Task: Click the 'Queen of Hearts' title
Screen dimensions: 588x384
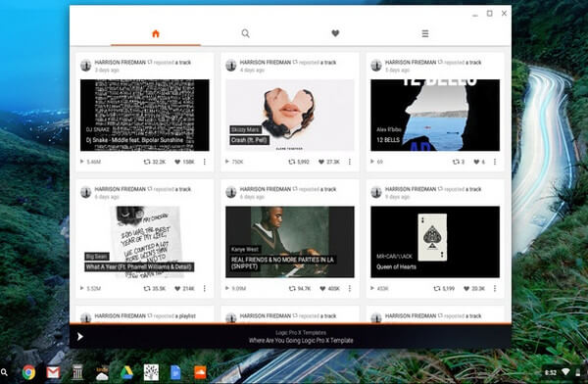Action: (396, 267)
